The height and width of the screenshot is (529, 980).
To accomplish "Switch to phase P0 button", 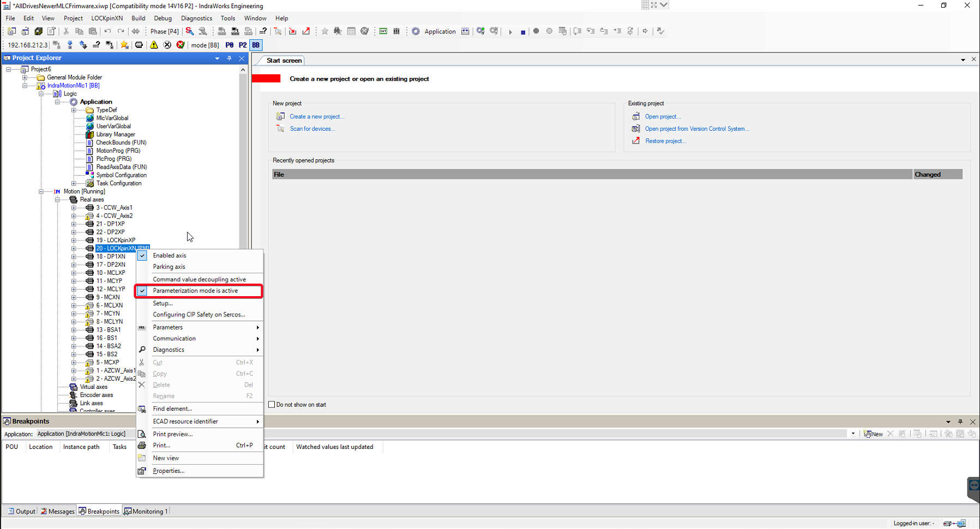I will [230, 45].
